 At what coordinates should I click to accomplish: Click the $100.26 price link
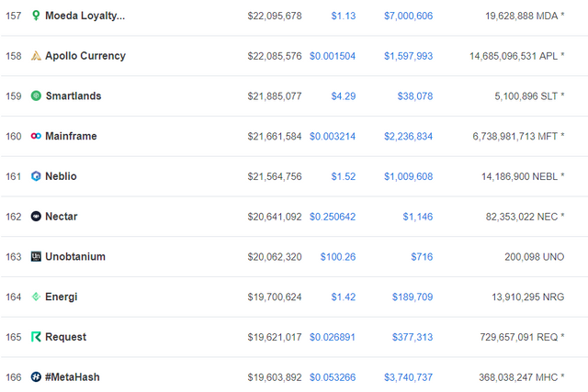click(x=338, y=257)
